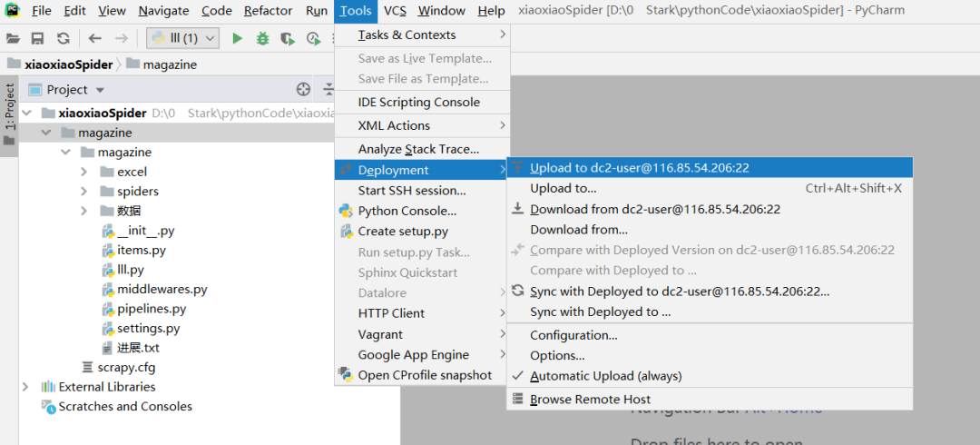Click the Save All toolbar icon
This screenshot has height=445, width=980.
(37, 38)
